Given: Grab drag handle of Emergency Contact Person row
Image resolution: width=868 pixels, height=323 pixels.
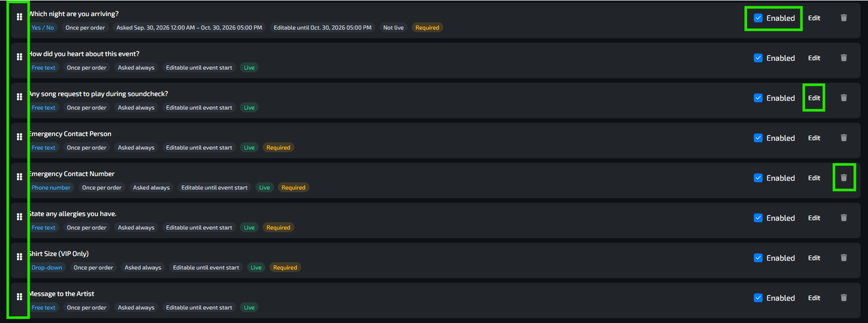Looking at the screenshot, I should coord(19,137).
